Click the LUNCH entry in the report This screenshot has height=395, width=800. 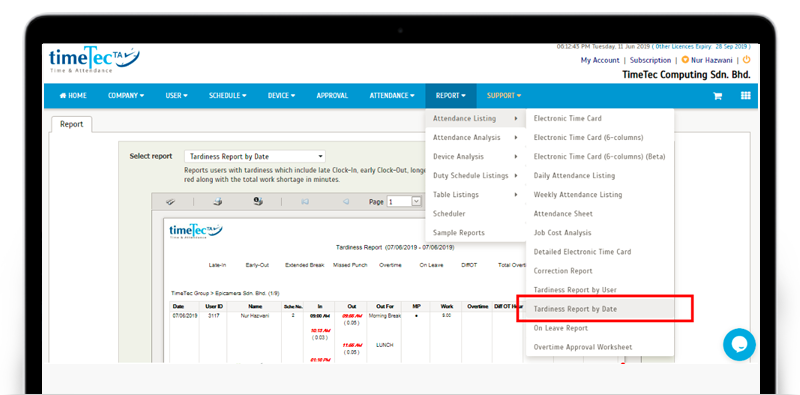(386, 345)
